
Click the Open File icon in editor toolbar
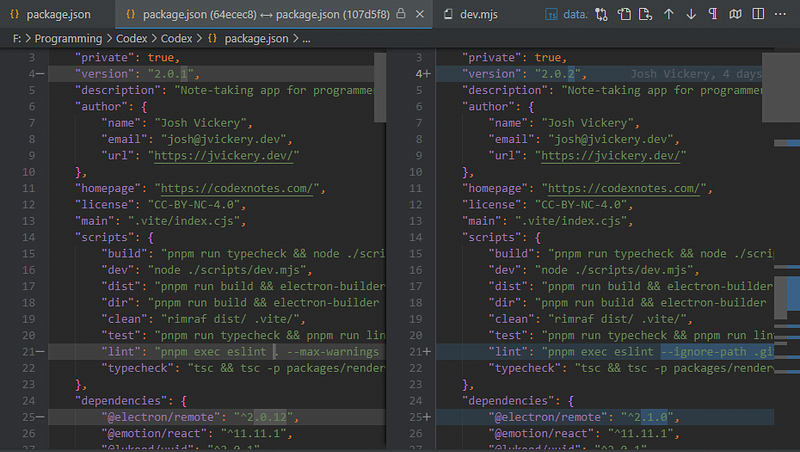coord(623,15)
